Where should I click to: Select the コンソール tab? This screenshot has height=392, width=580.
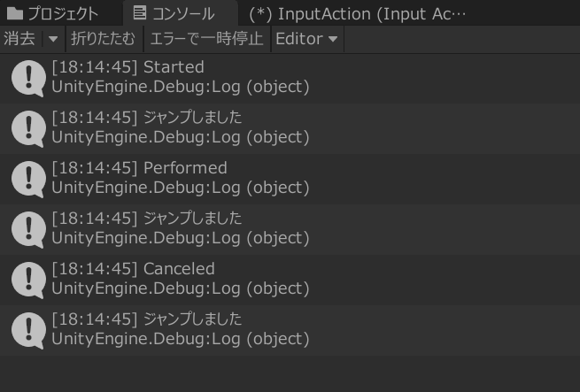[x=180, y=13]
